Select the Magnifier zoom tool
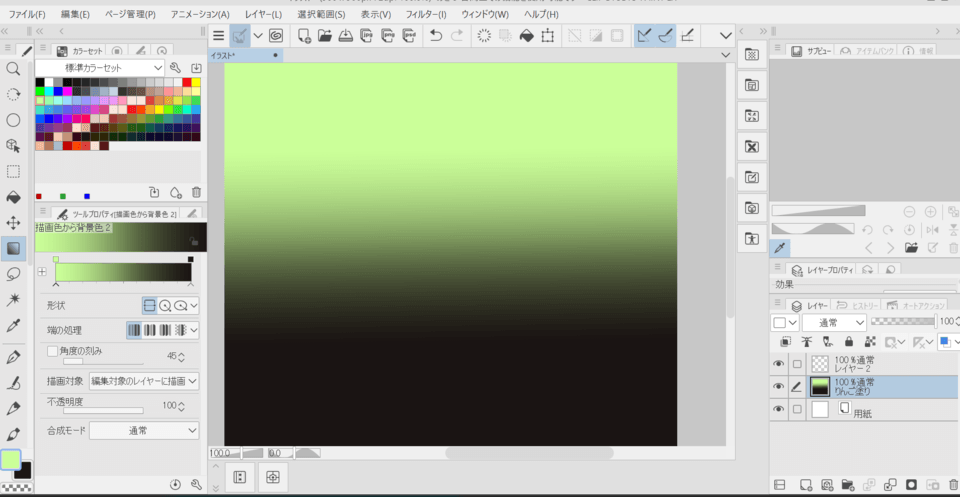 (x=13, y=69)
